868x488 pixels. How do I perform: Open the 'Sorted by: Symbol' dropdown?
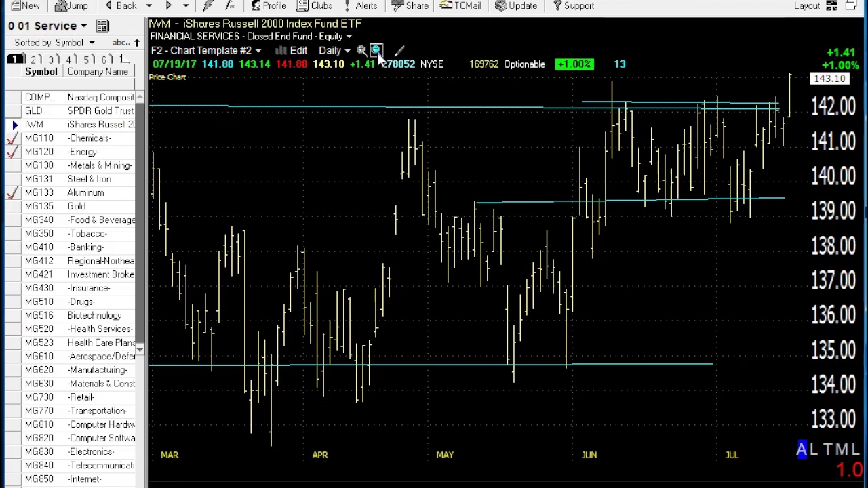pyautogui.click(x=54, y=43)
